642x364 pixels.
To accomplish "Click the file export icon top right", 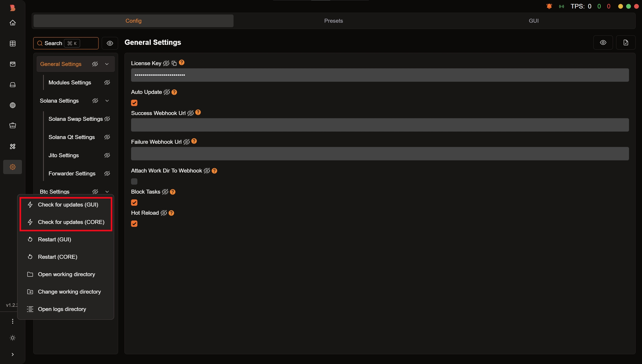I will (626, 43).
